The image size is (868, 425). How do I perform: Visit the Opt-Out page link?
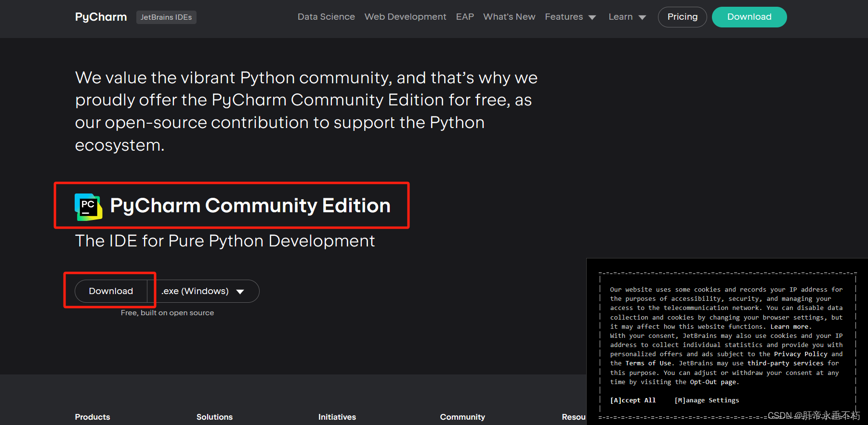coord(713,382)
